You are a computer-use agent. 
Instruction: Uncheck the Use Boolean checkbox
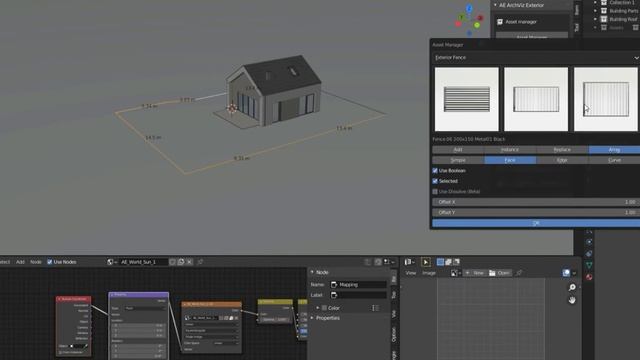pyautogui.click(x=435, y=171)
